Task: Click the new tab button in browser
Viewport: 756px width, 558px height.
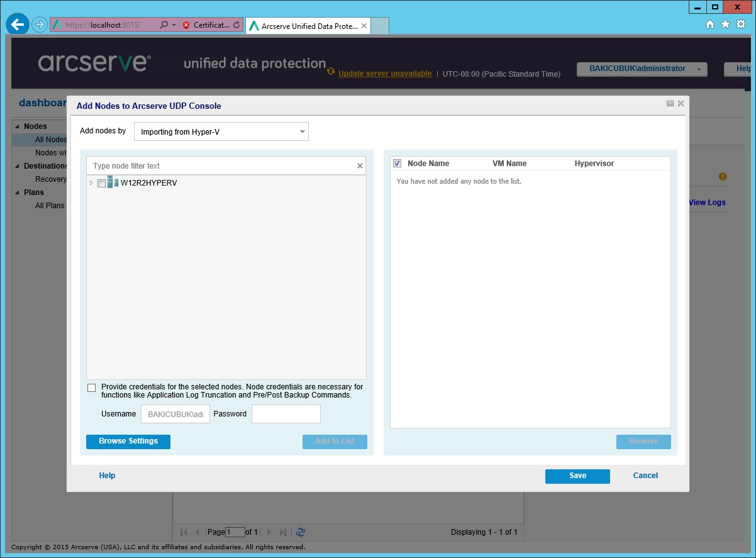Action: click(x=380, y=26)
